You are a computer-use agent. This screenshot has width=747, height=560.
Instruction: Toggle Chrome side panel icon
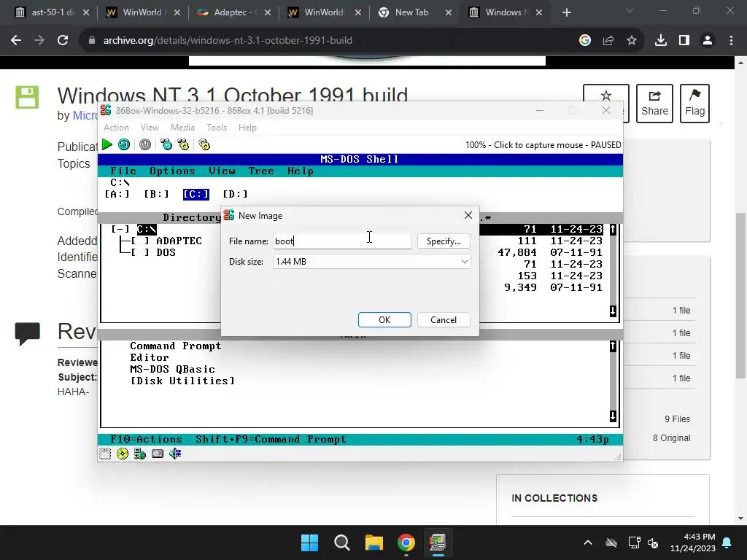point(684,41)
